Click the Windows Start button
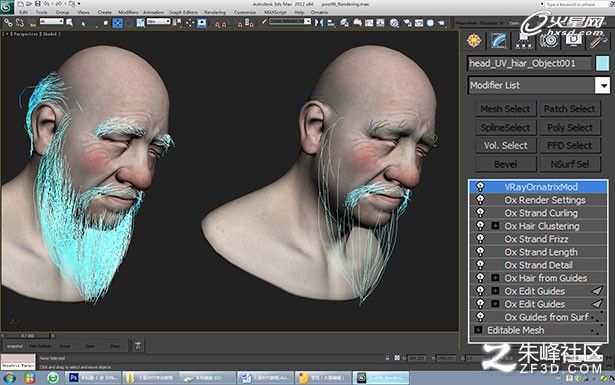This screenshot has width=615, height=385. pos(10,378)
